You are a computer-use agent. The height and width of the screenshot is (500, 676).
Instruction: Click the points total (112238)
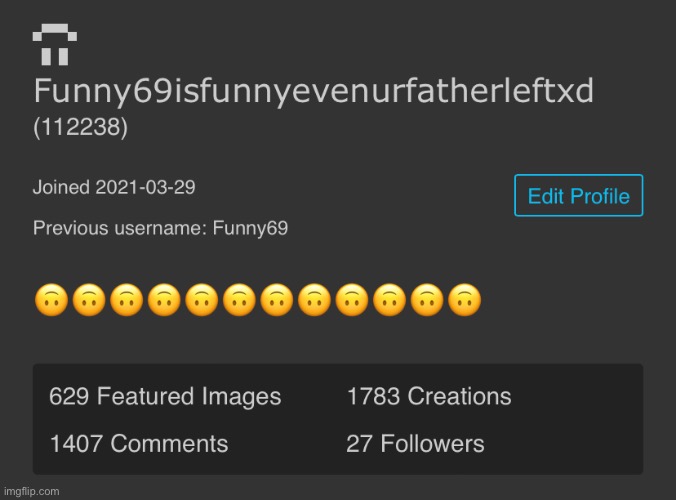[81, 127]
